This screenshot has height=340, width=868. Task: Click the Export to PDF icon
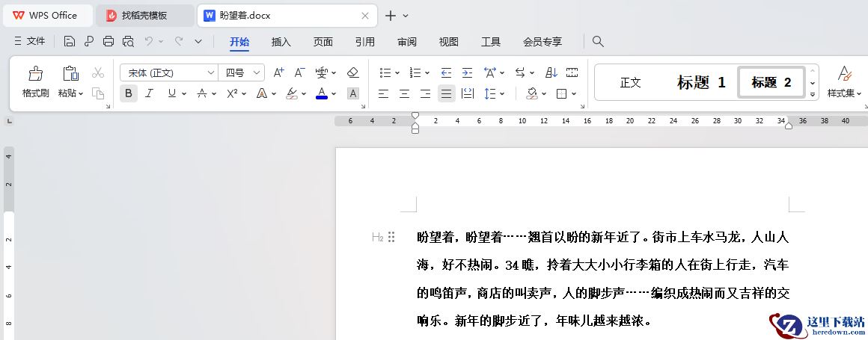coord(88,41)
